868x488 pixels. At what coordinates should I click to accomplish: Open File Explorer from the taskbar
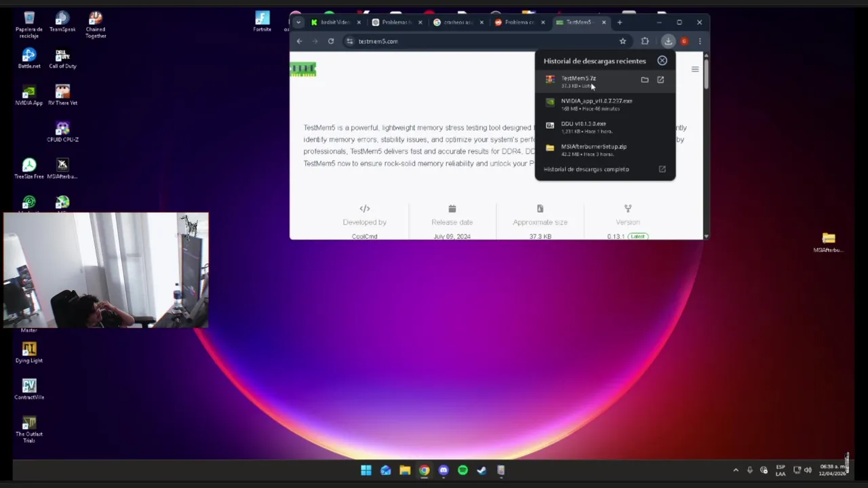tap(405, 470)
